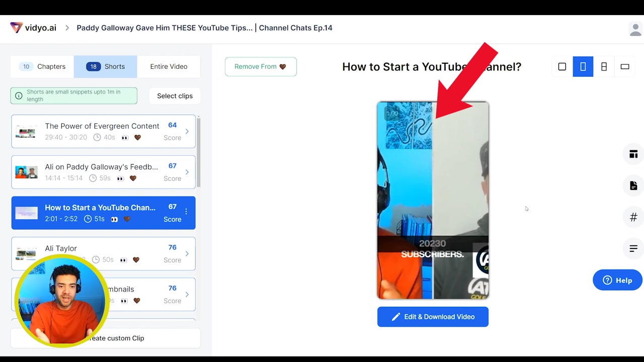Open the description text lines icon
The image size is (644, 362).
pyautogui.click(x=633, y=248)
